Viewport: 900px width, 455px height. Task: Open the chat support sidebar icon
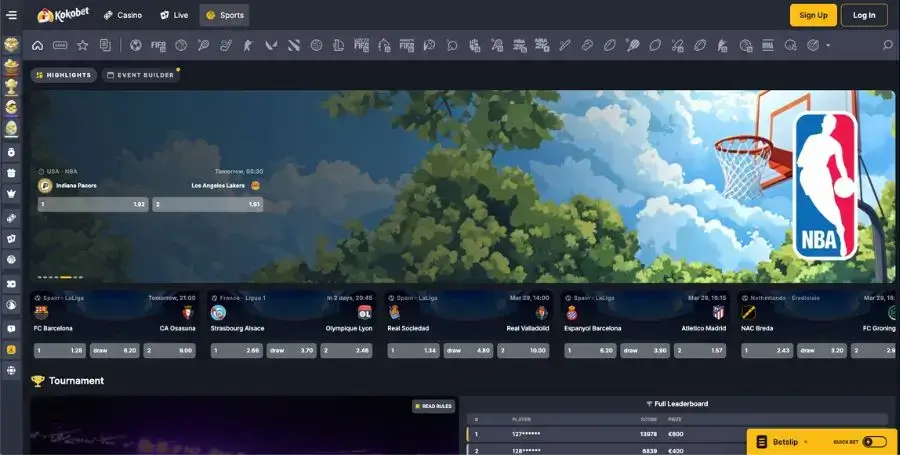(x=11, y=329)
